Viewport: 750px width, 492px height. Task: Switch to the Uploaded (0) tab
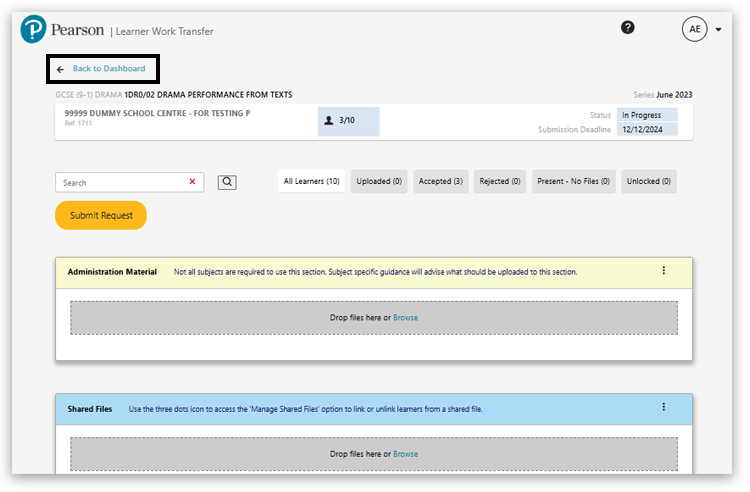pyautogui.click(x=379, y=181)
